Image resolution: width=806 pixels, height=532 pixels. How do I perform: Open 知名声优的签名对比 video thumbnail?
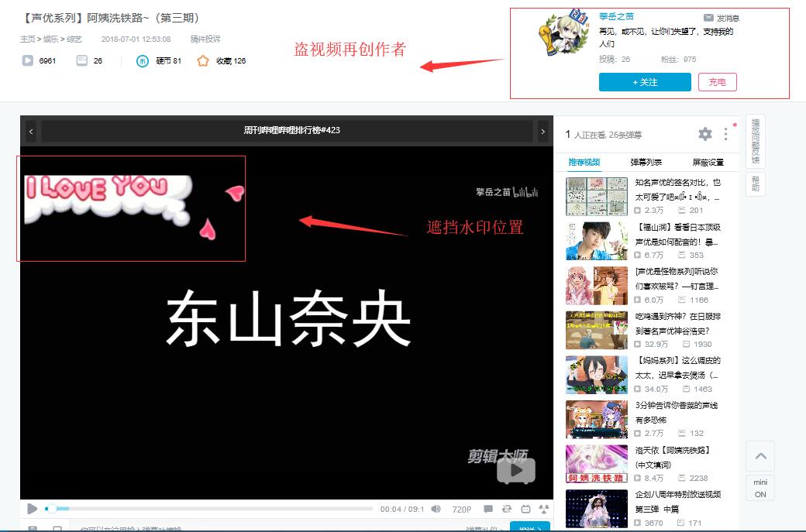coord(596,197)
